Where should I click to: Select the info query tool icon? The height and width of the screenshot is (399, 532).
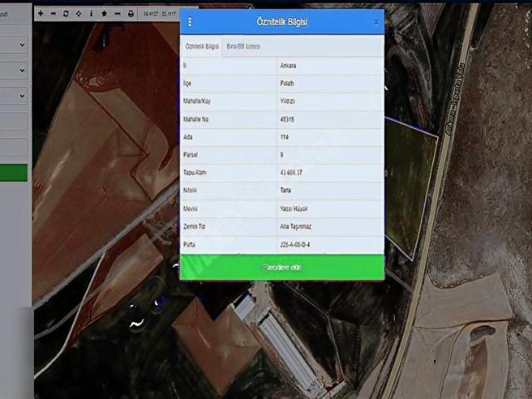coord(91,13)
